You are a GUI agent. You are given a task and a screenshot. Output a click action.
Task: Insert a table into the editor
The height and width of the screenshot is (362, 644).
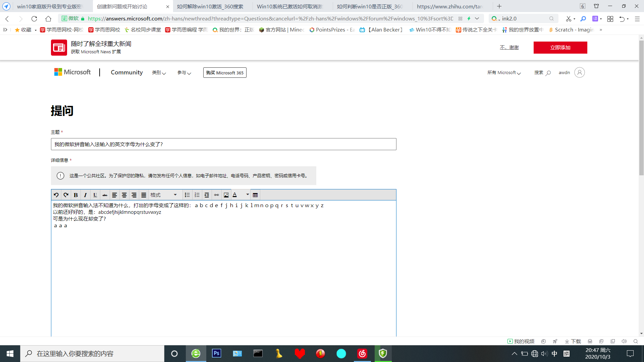click(x=255, y=195)
